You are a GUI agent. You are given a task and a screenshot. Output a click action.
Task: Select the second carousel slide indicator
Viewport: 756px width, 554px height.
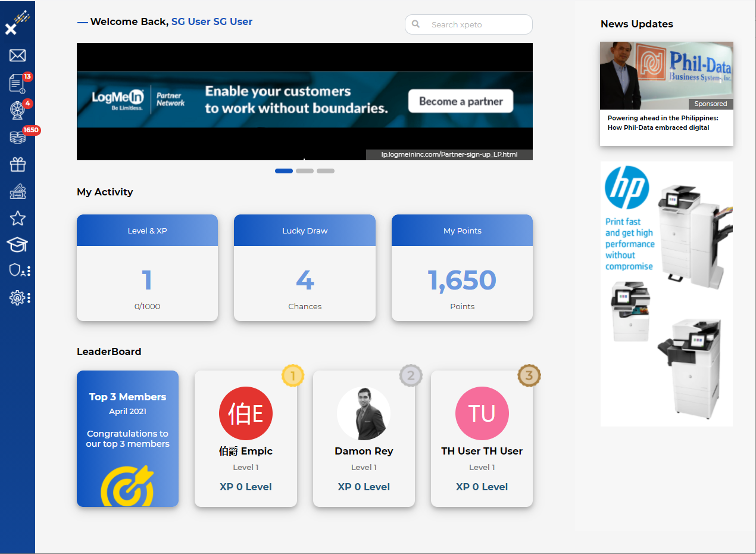[305, 171]
